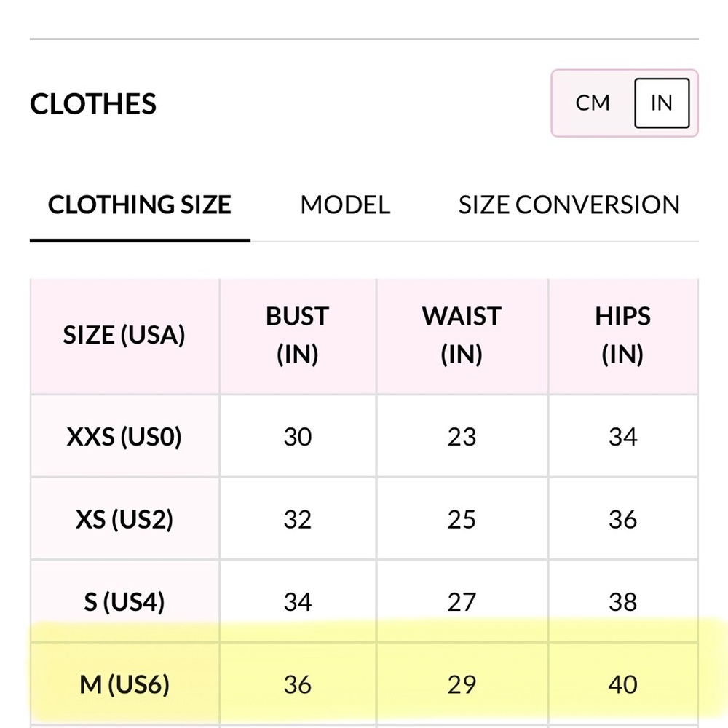Click the WAIST (IN) column header
The image size is (728, 728).
pyautogui.click(x=462, y=336)
